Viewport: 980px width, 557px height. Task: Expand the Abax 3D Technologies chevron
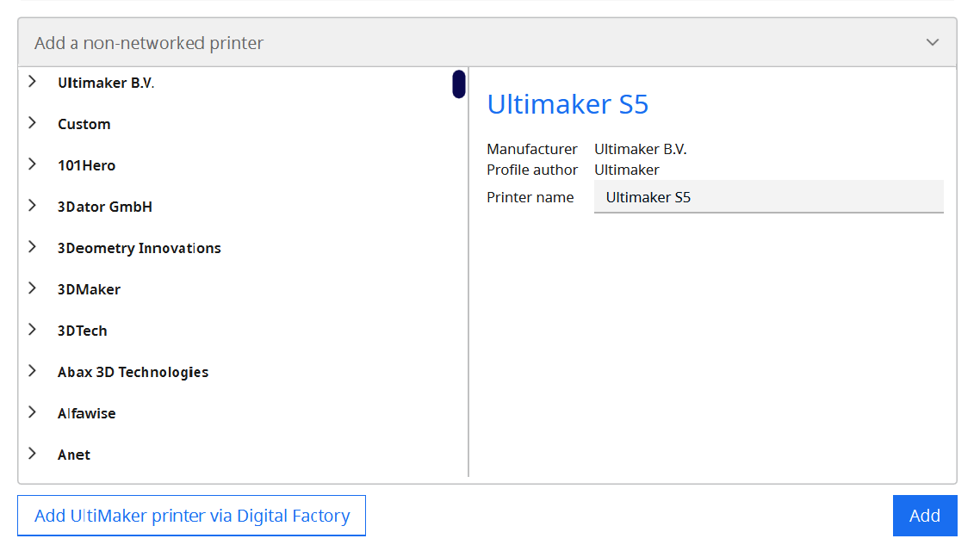33,371
